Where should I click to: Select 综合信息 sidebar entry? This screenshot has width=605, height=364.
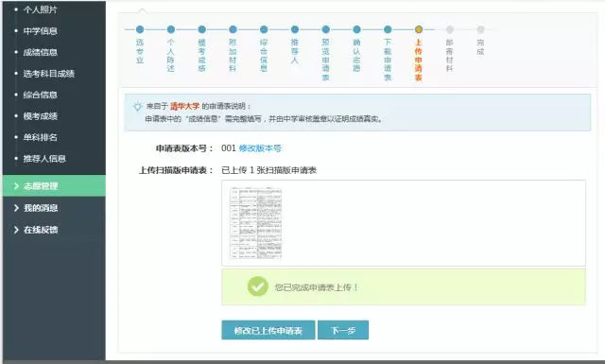click(x=40, y=95)
